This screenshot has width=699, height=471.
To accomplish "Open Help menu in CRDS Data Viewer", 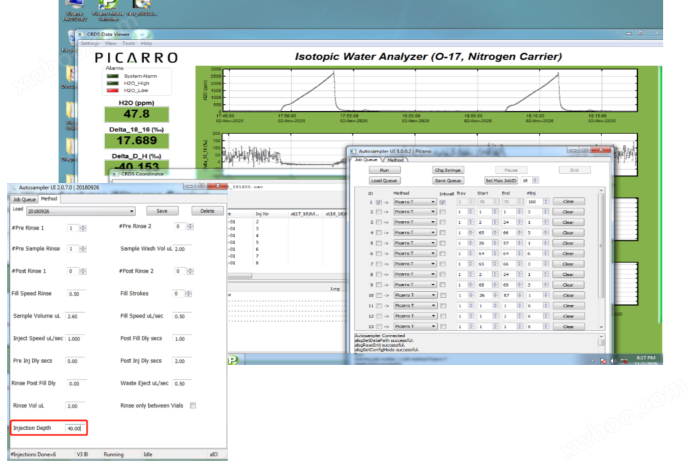I will [x=146, y=43].
